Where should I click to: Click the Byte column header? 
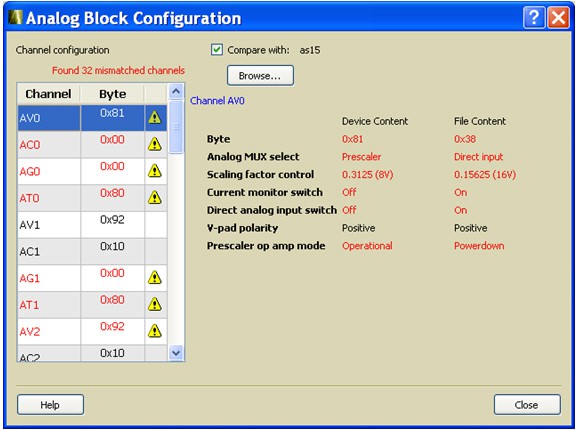tap(112, 94)
